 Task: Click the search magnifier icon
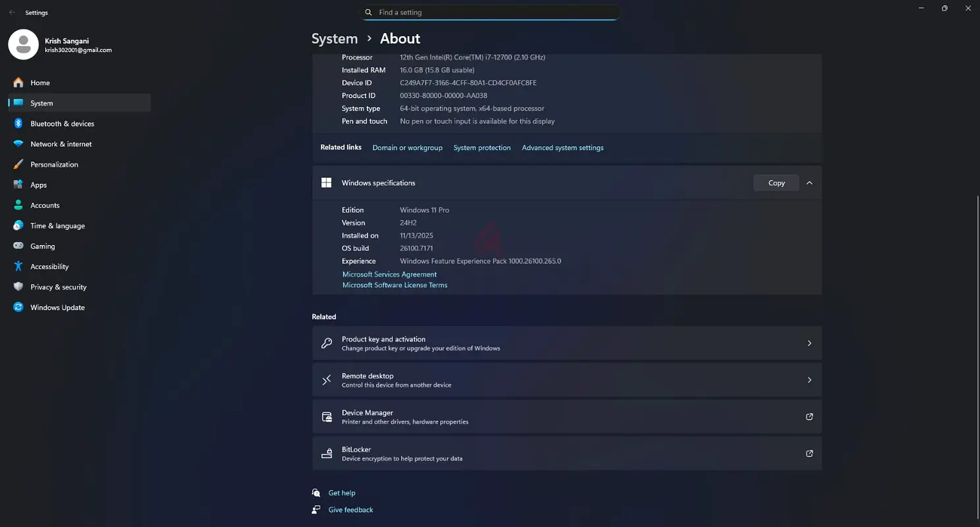click(369, 13)
